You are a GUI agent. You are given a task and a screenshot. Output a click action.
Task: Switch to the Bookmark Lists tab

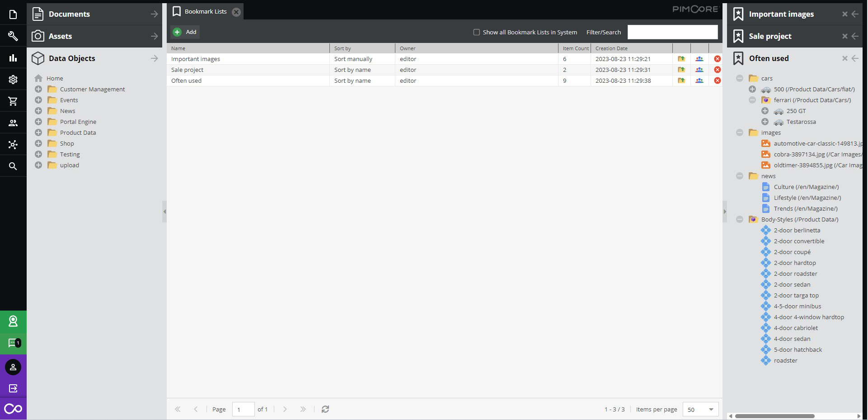pyautogui.click(x=206, y=12)
